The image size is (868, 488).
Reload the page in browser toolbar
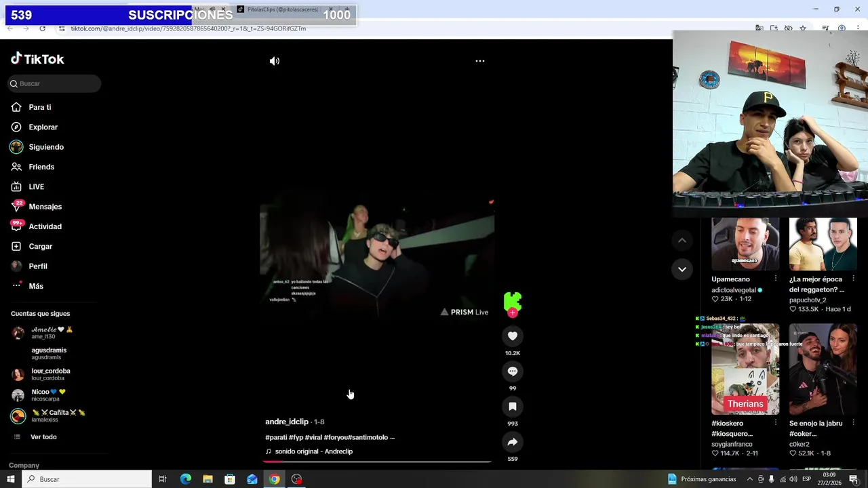tap(42, 28)
